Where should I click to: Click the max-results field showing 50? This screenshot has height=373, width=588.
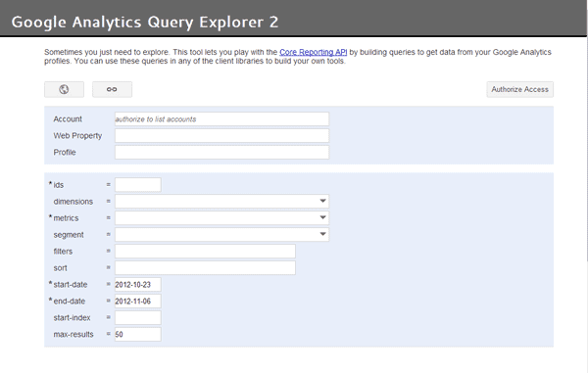click(138, 334)
